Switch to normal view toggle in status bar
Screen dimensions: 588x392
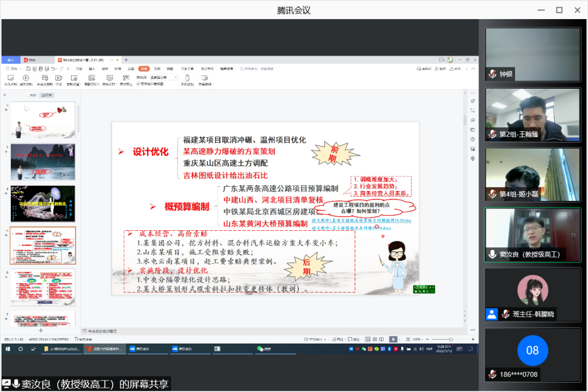click(368, 339)
